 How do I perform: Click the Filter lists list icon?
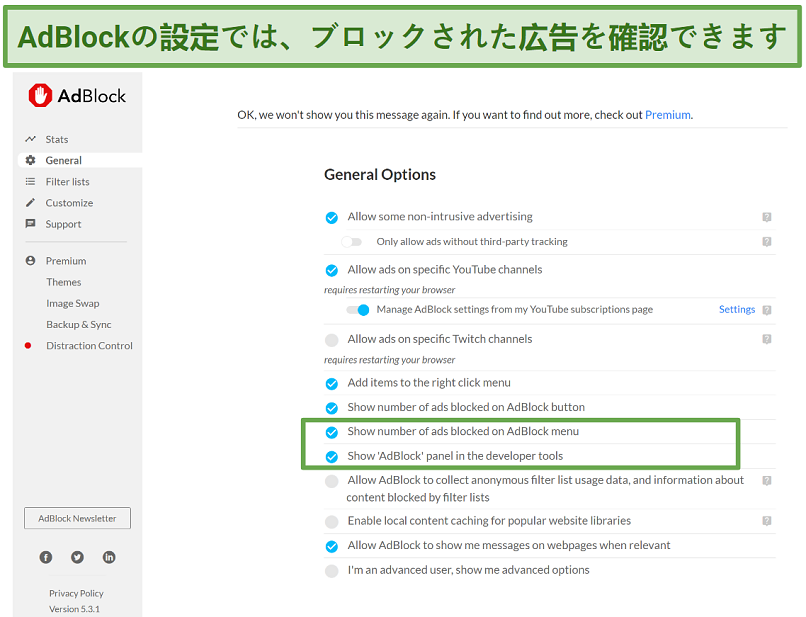tap(30, 182)
